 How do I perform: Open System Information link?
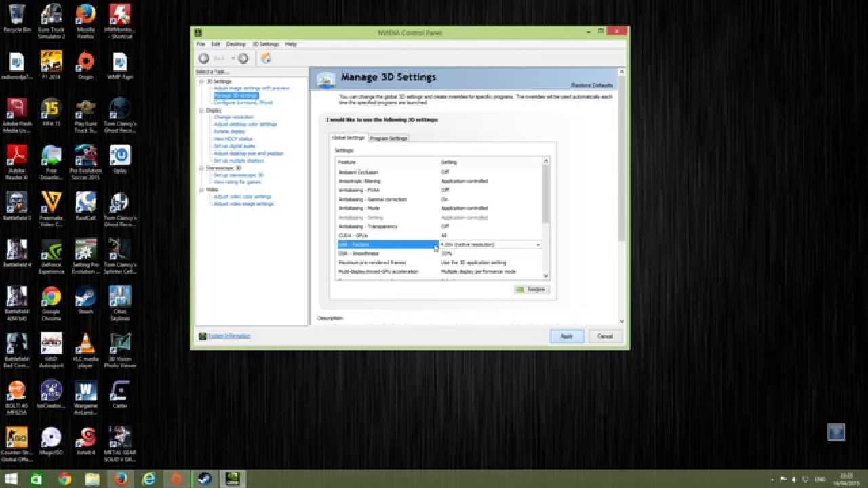pyautogui.click(x=229, y=336)
